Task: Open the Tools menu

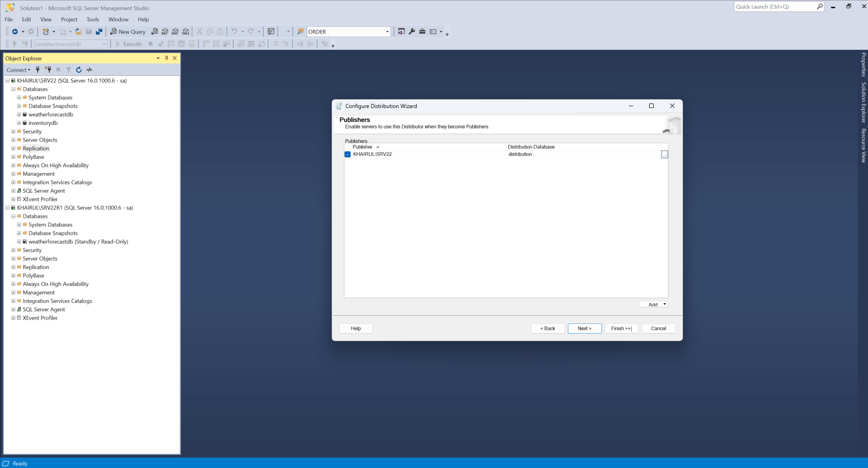Action: (x=93, y=20)
